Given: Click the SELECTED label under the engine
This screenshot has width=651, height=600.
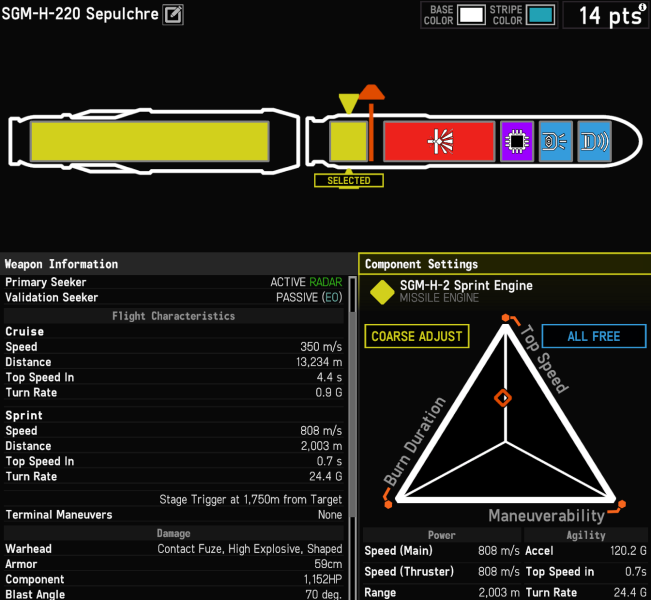Looking at the screenshot, I should (x=348, y=181).
